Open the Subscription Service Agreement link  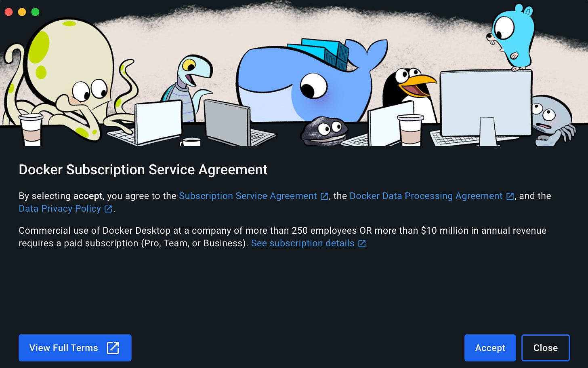coord(248,196)
